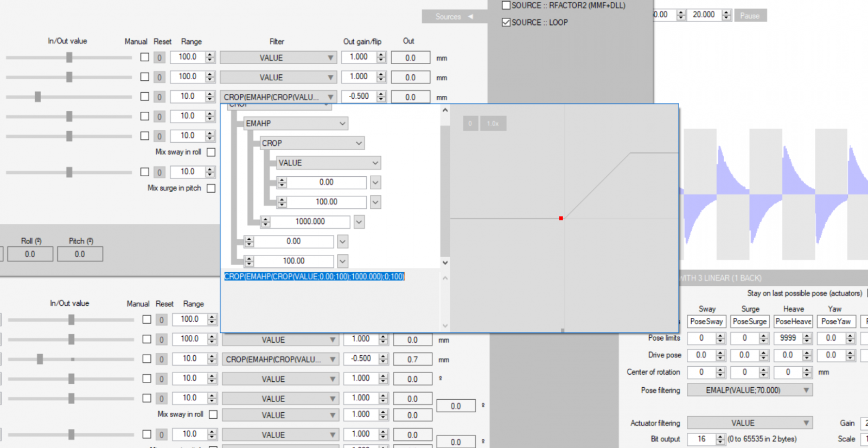Click the Center of rotation field beside mm
The image size is (868, 448).
point(788,373)
